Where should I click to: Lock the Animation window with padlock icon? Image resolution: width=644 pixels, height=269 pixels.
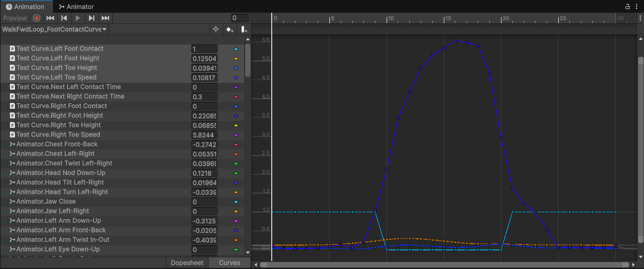pyautogui.click(x=628, y=6)
